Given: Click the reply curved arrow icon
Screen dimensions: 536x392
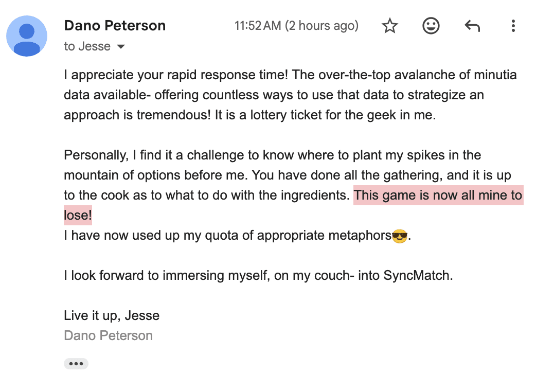Looking at the screenshot, I should (472, 26).
